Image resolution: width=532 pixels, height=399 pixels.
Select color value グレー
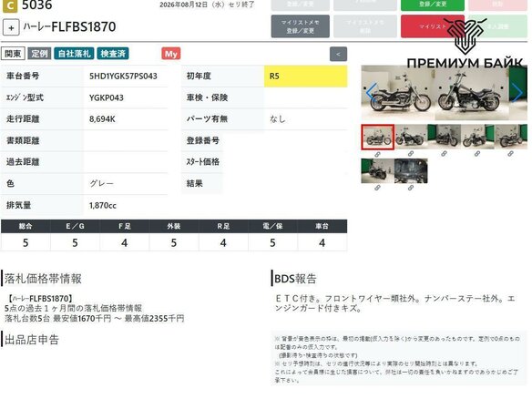[101, 183]
